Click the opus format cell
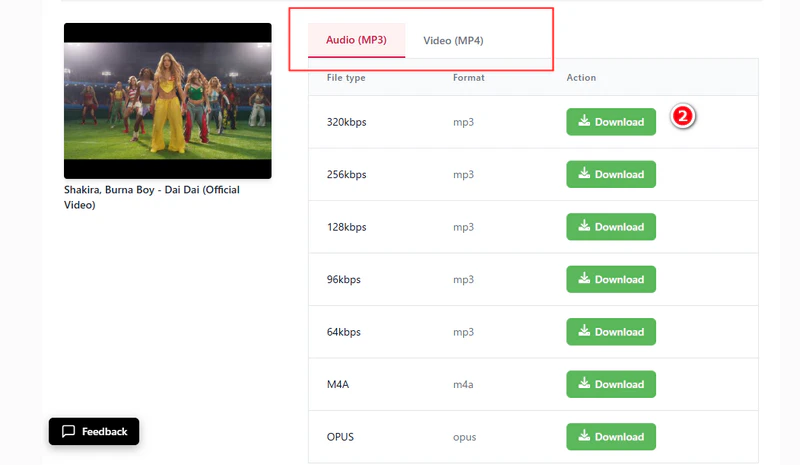Screen dimensions: 800x465 pos(464,437)
